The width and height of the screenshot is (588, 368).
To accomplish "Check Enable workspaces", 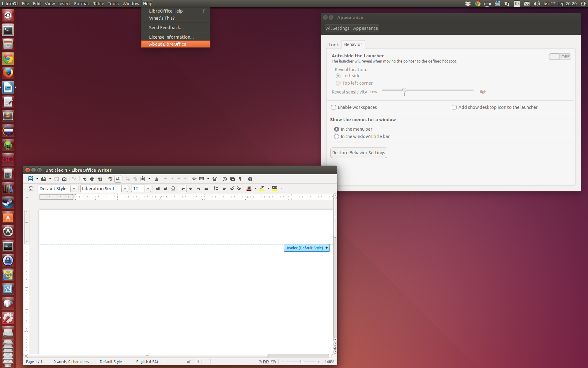I will click(334, 107).
